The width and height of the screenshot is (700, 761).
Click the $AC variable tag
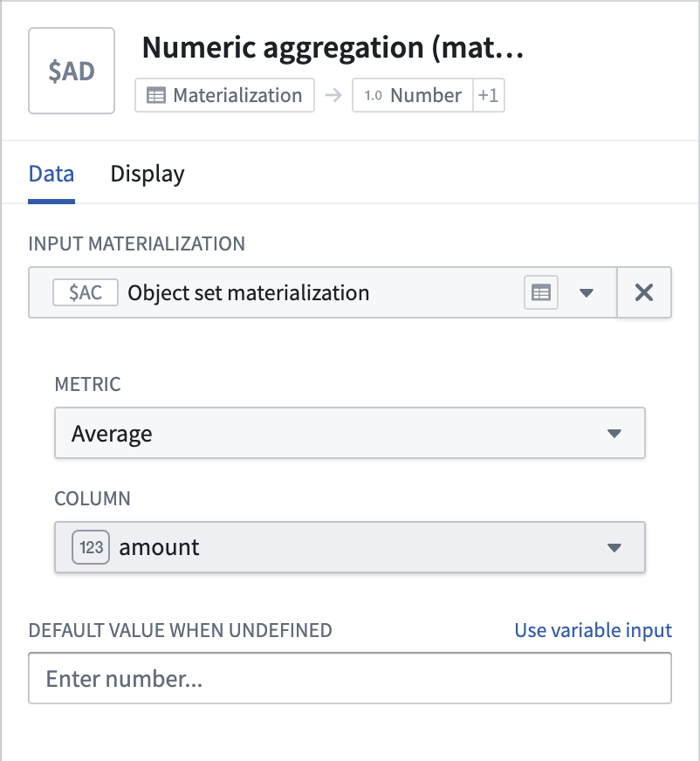coord(86,292)
